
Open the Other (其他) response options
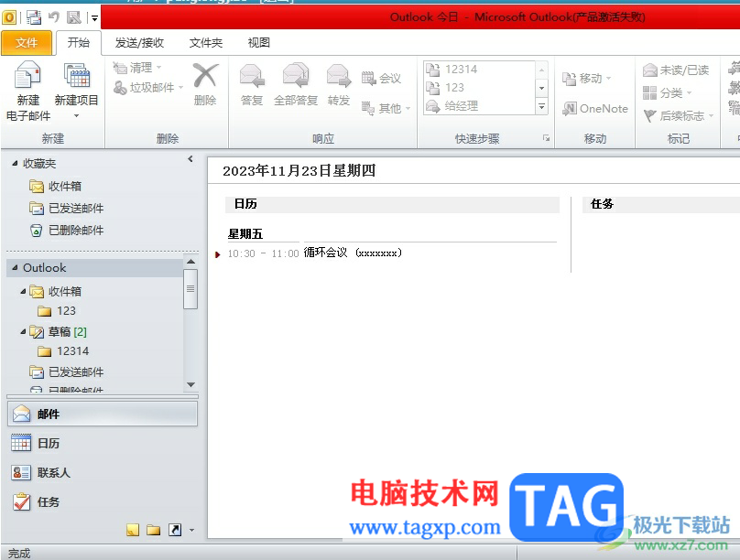[386, 108]
